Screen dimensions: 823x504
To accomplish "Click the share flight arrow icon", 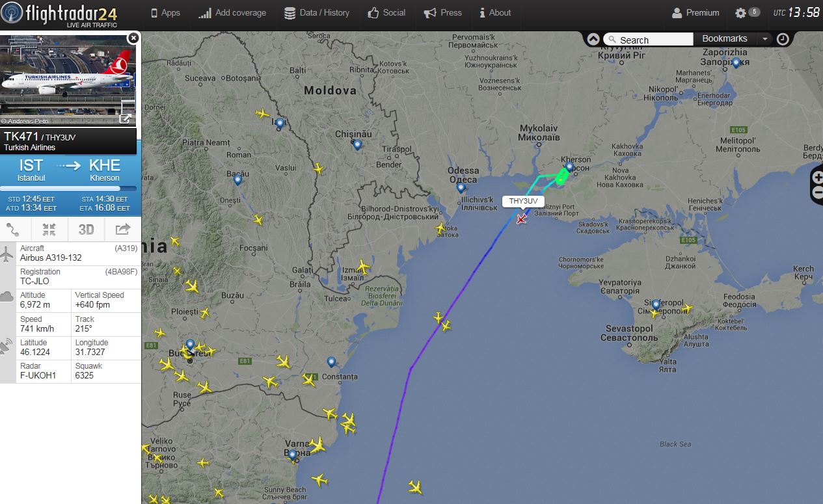I will 122,229.
